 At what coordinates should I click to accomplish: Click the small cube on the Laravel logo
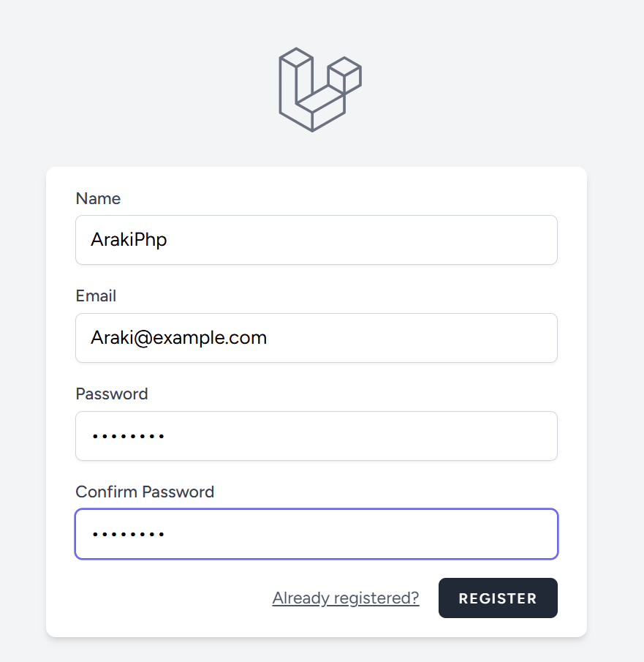[345, 75]
